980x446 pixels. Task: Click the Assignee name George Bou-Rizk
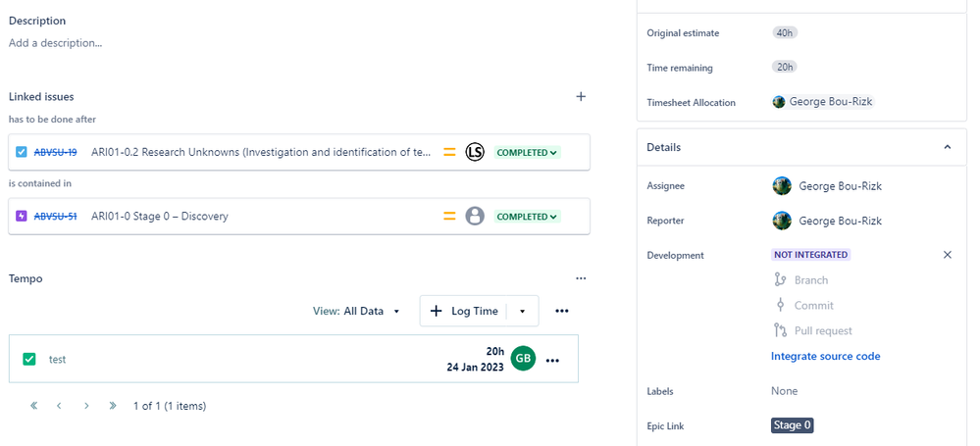[x=840, y=186]
